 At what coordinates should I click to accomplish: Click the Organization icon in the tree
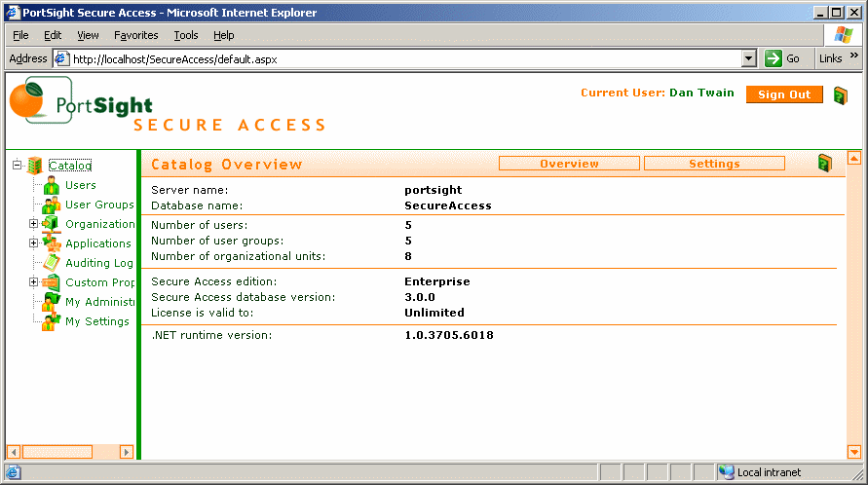(x=51, y=224)
